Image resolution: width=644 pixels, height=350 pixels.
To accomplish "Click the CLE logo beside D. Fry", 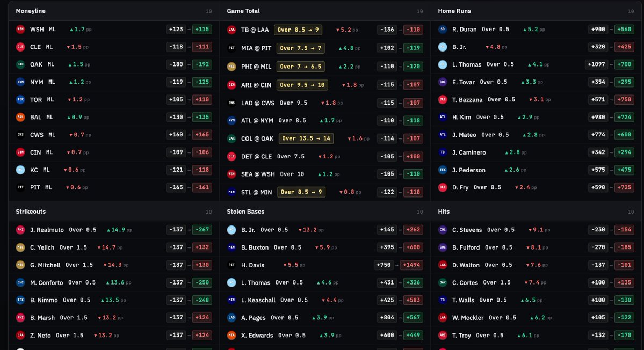I will (443, 187).
